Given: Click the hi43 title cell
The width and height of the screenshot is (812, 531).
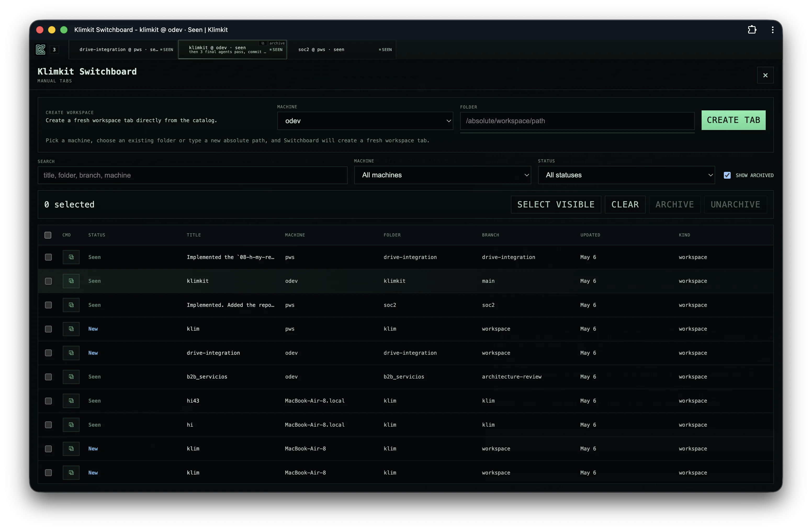Looking at the screenshot, I should 193,401.
